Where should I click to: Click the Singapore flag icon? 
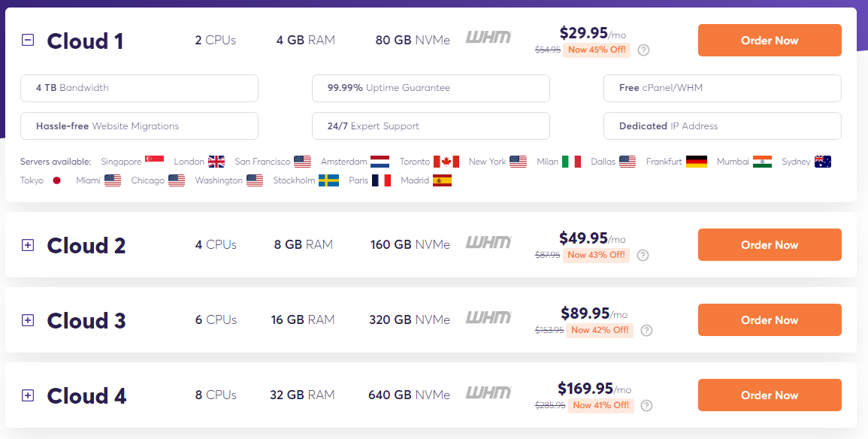tap(154, 162)
